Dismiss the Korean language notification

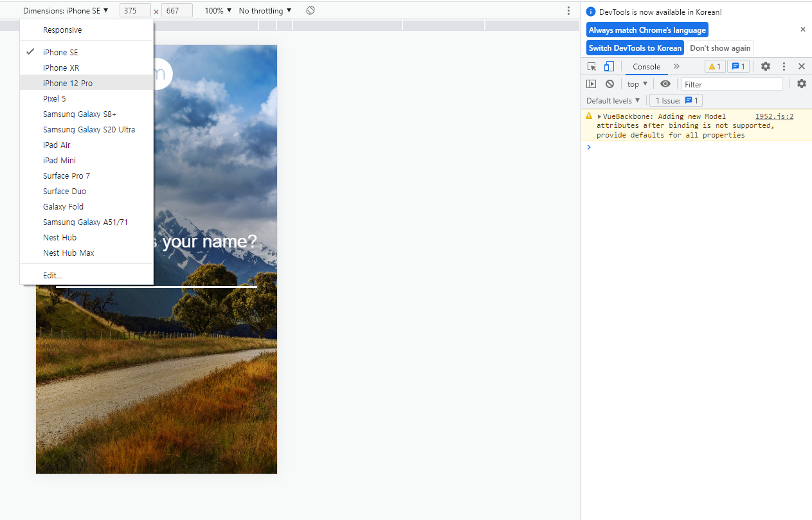(803, 30)
